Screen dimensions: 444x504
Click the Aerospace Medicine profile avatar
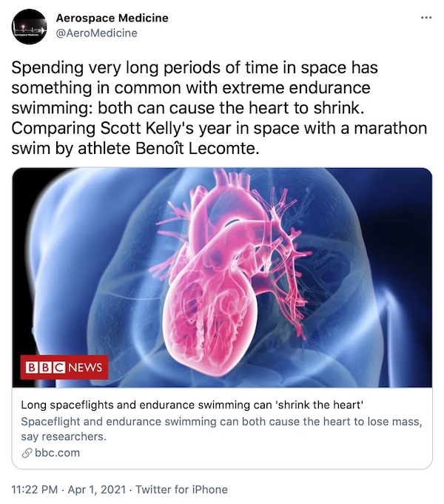[29, 26]
